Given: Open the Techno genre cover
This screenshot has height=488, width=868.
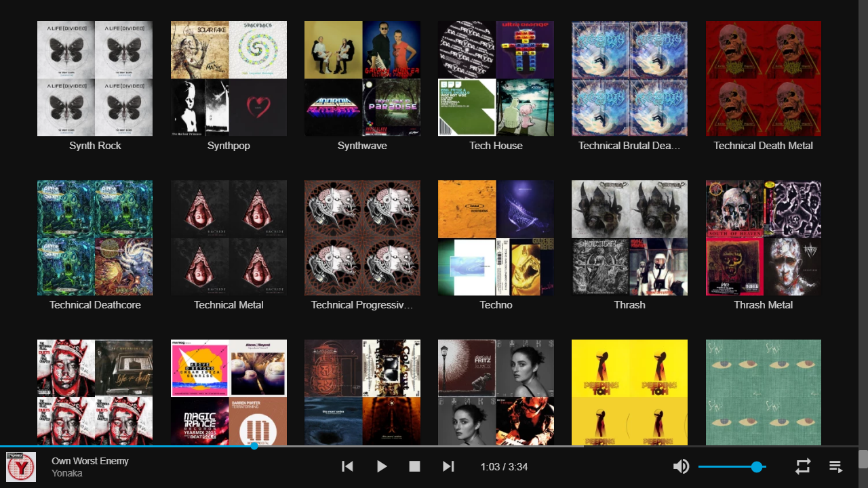Looking at the screenshot, I should pyautogui.click(x=496, y=238).
